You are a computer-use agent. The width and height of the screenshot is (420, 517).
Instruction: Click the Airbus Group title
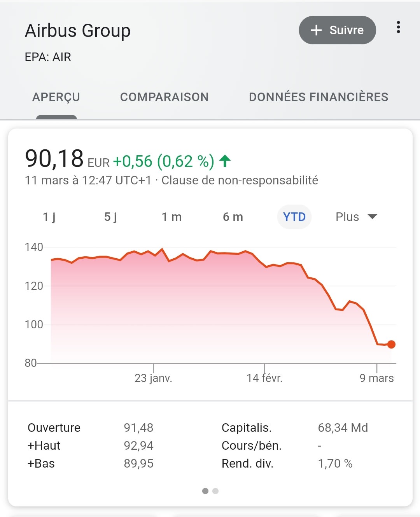tap(78, 31)
